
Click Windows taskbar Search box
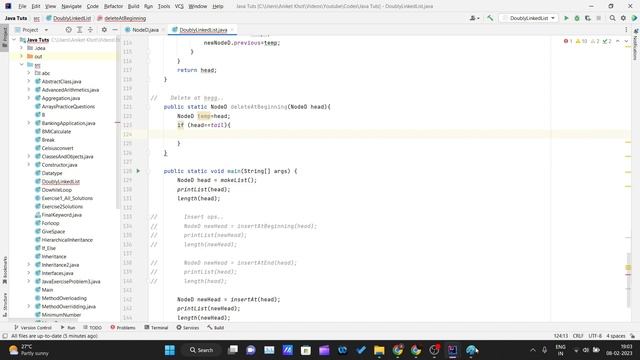pos(201,350)
